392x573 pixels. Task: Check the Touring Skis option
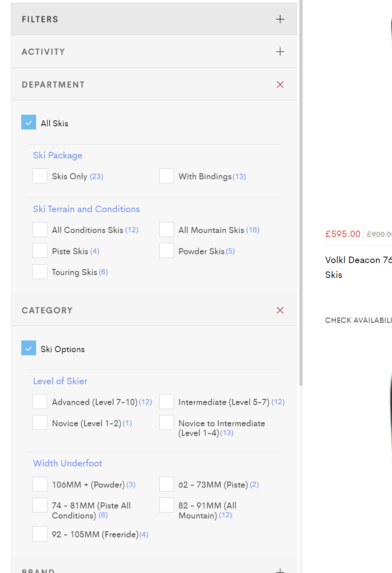[40, 272]
